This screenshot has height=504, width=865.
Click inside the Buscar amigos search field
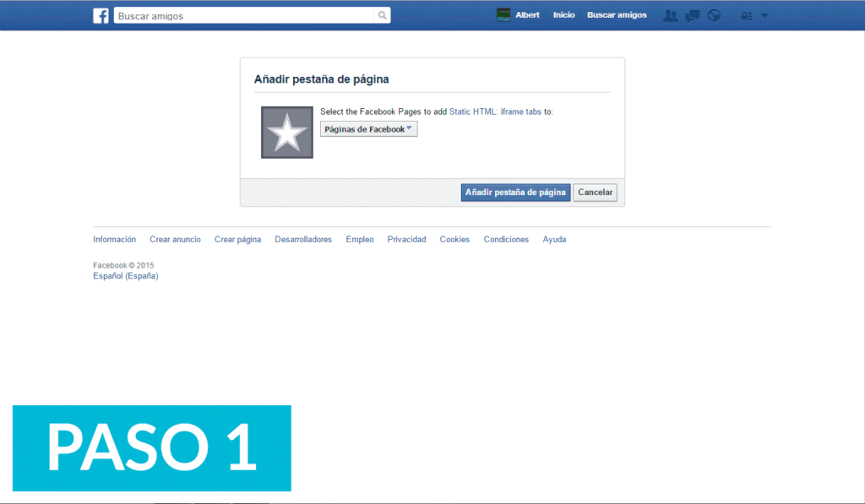coord(245,15)
